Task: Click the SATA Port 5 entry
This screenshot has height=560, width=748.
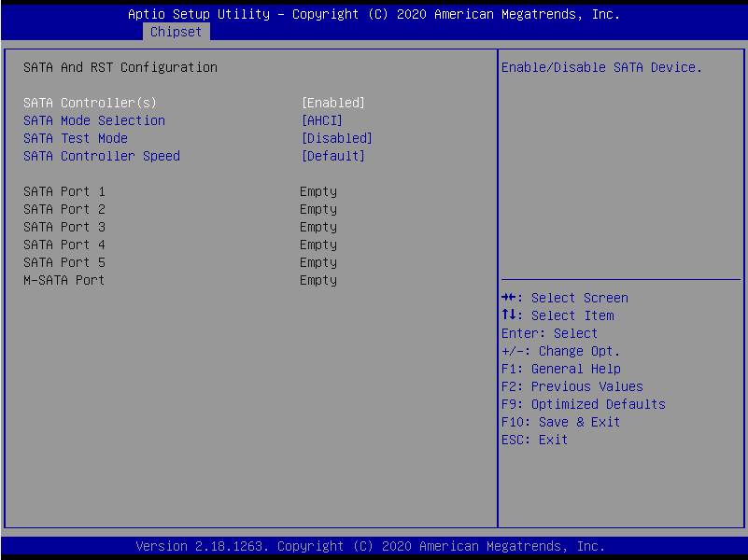Action: tap(64, 262)
